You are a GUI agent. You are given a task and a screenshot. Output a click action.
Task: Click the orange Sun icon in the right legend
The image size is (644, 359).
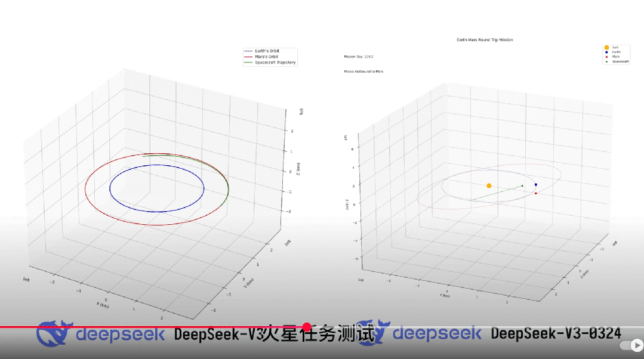pos(606,48)
